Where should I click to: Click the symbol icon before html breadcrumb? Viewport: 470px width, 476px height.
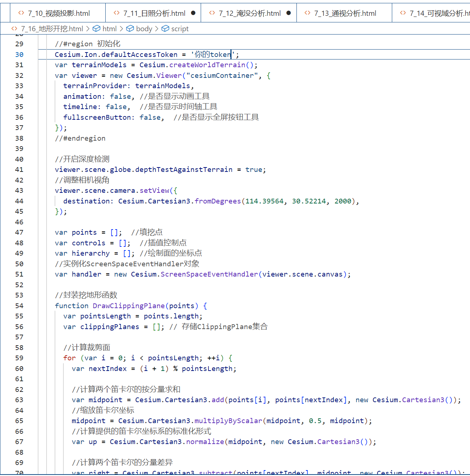pos(96,28)
